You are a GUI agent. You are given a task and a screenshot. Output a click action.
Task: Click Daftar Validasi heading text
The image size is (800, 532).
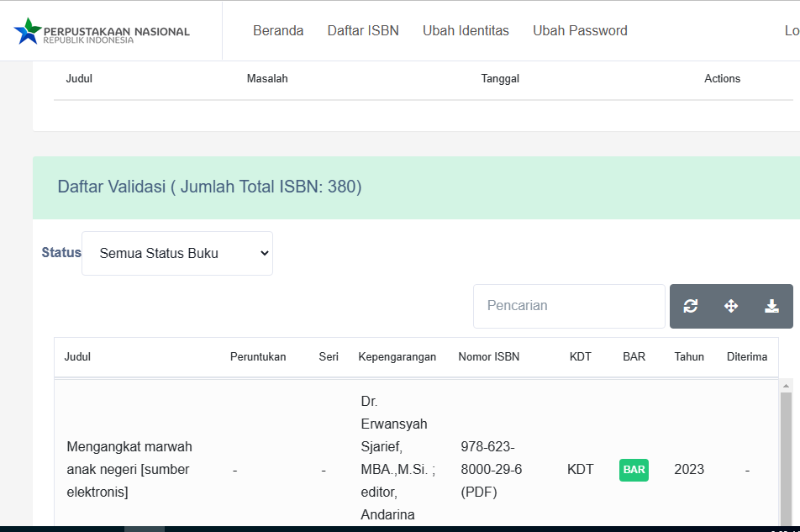[x=209, y=187]
